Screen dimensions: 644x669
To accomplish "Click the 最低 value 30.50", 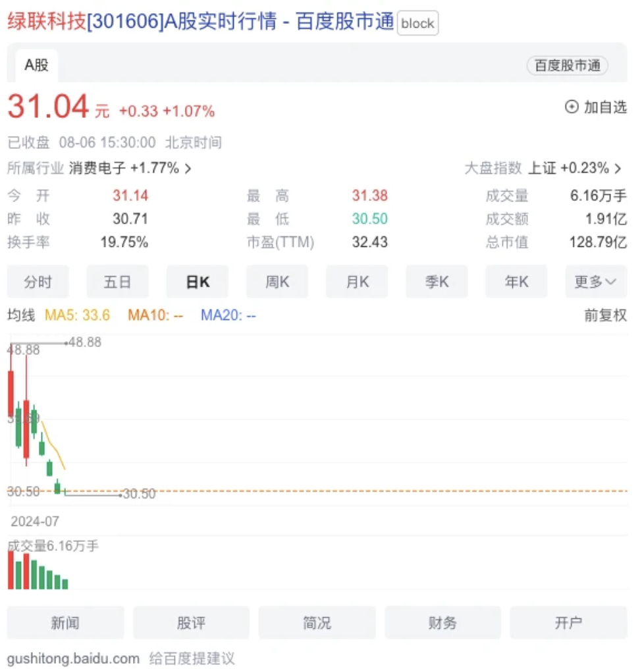I will click(369, 219).
